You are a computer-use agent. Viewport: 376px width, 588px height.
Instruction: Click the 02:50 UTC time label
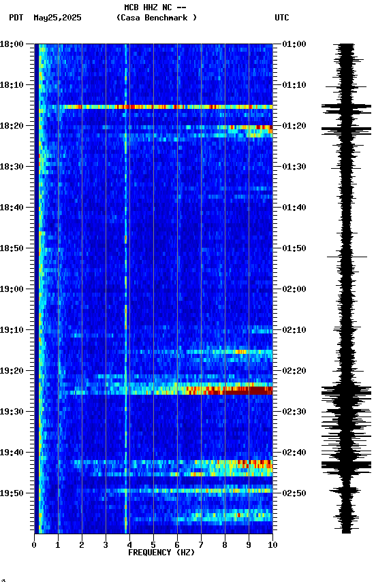294,493
